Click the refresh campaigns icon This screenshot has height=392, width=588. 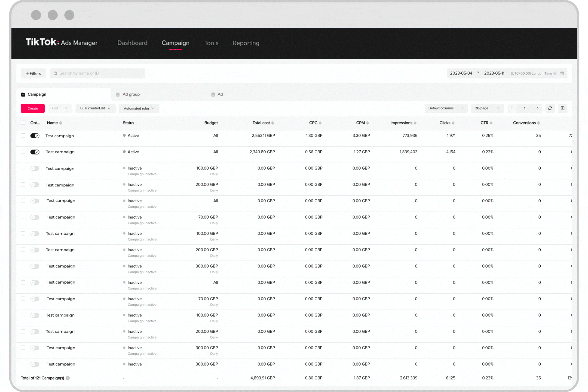pyautogui.click(x=550, y=108)
